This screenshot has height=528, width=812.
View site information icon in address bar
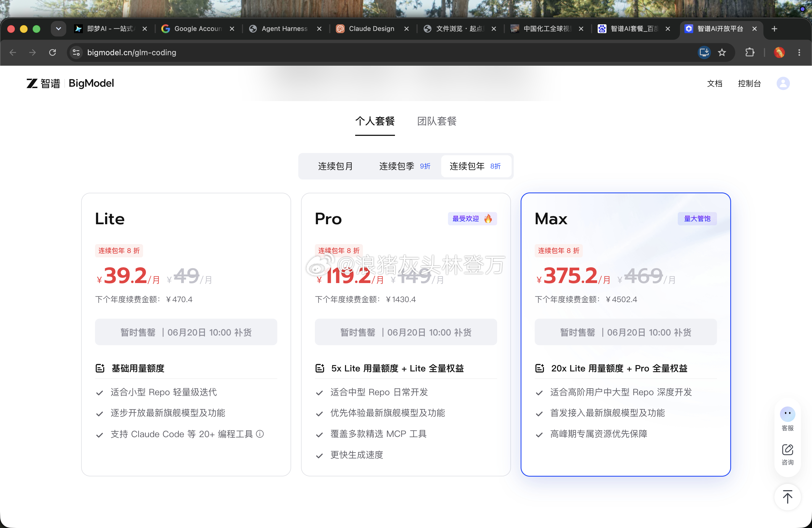(76, 52)
